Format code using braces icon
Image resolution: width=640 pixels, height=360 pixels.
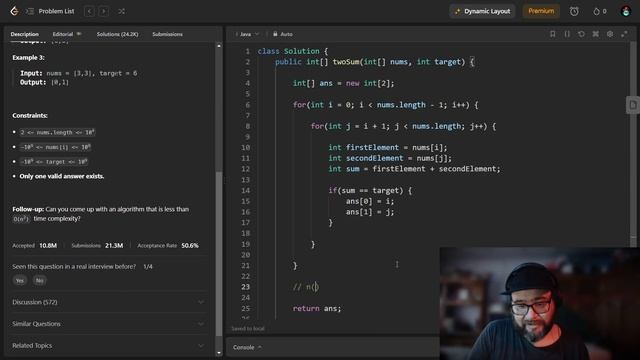[x=567, y=34]
